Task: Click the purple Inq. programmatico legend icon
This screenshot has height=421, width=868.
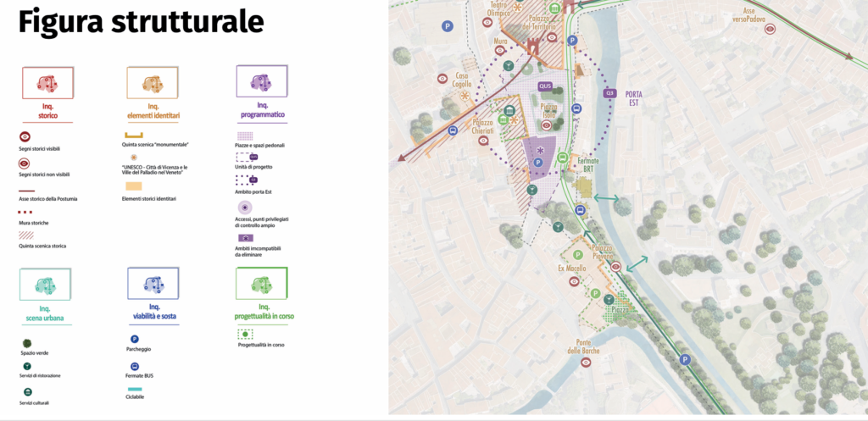Action: [x=261, y=82]
